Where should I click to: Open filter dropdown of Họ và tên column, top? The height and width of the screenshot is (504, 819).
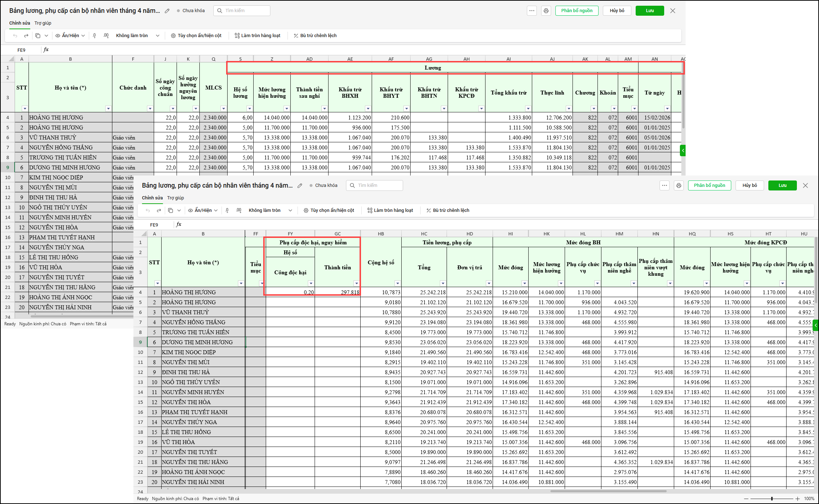108,109
